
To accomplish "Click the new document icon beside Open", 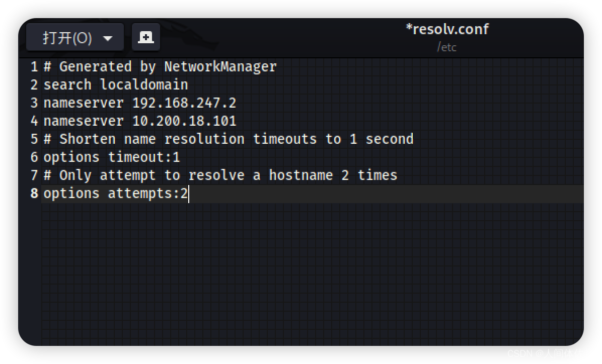I will pyautogui.click(x=146, y=36).
